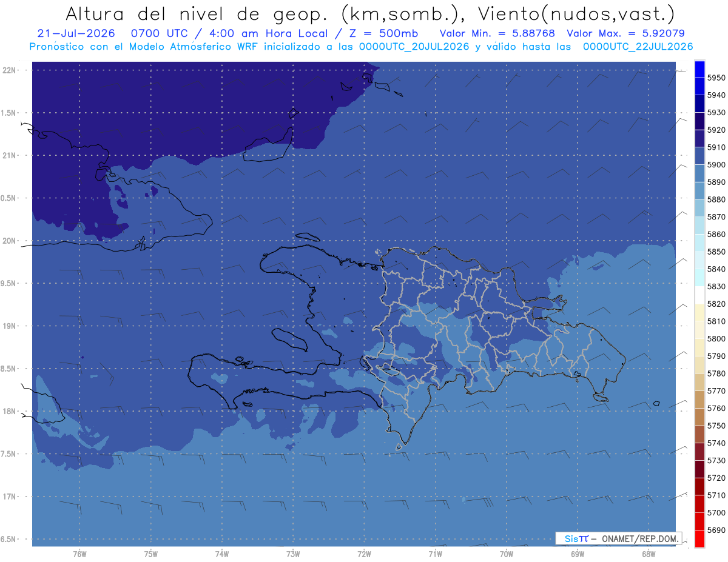The height and width of the screenshot is (562, 728).
Task: Click the map title 'Altura del nivel de geop.'
Action: [197, 13]
